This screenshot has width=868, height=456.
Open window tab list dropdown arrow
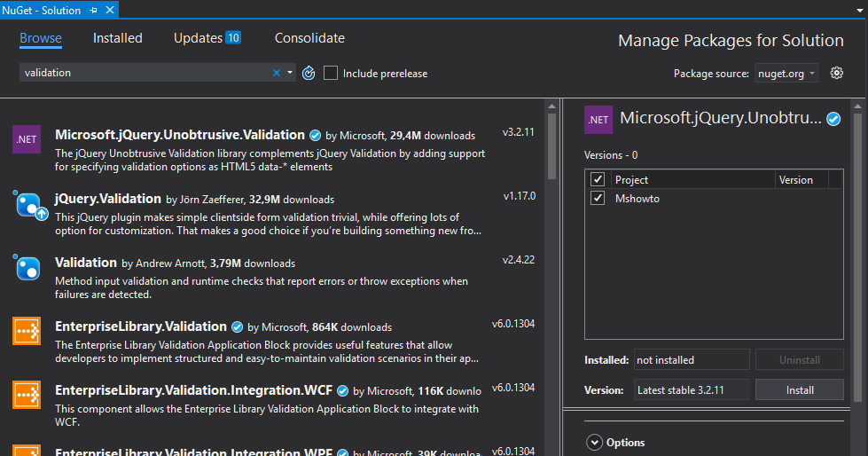860,11
